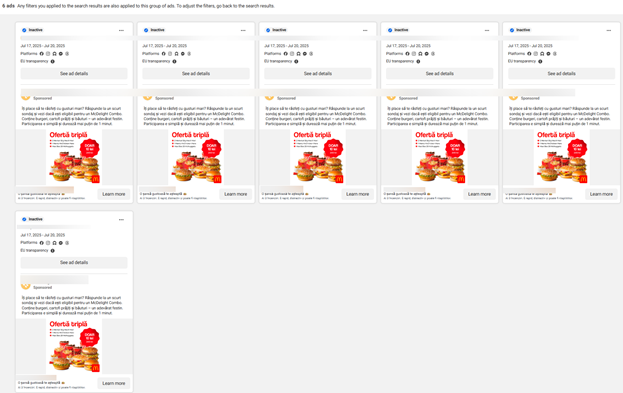Expand the three-dot menu on the bottom-row ad
This screenshot has width=623, height=393.
(121, 219)
